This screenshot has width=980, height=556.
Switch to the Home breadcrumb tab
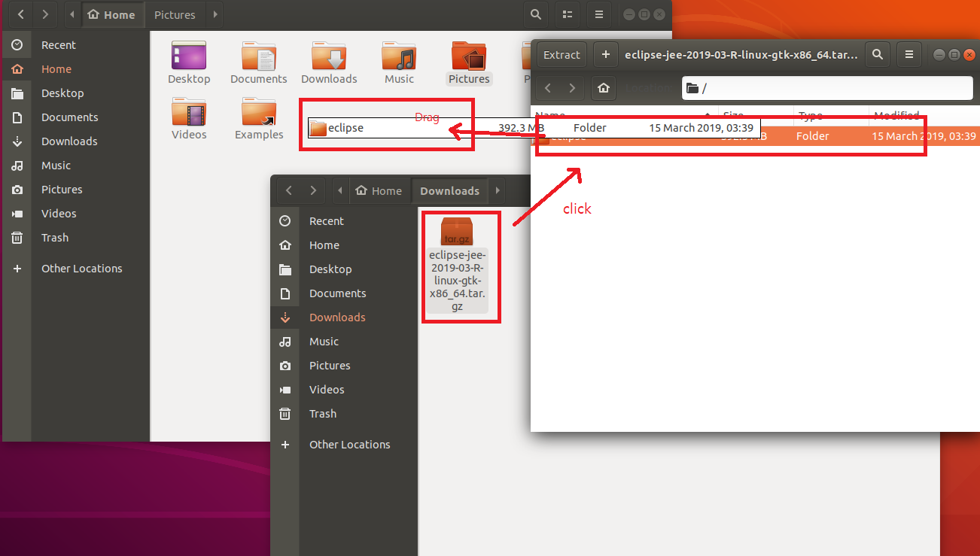click(112, 14)
